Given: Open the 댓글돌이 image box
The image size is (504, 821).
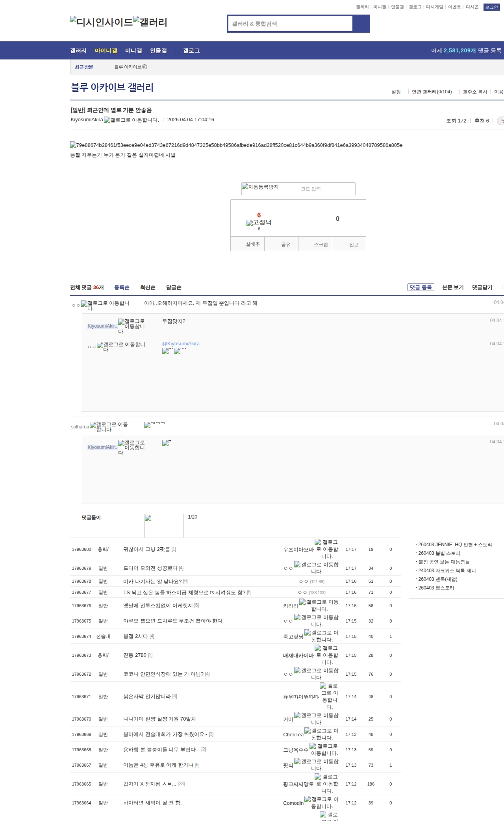Looking at the screenshot, I should [163, 525].
